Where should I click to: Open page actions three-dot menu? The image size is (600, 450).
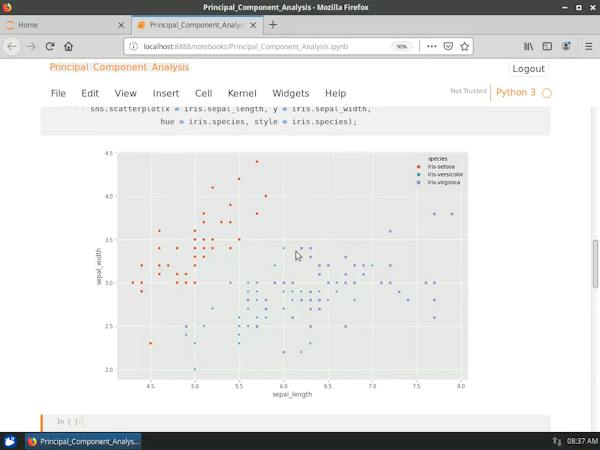point(431,47)
